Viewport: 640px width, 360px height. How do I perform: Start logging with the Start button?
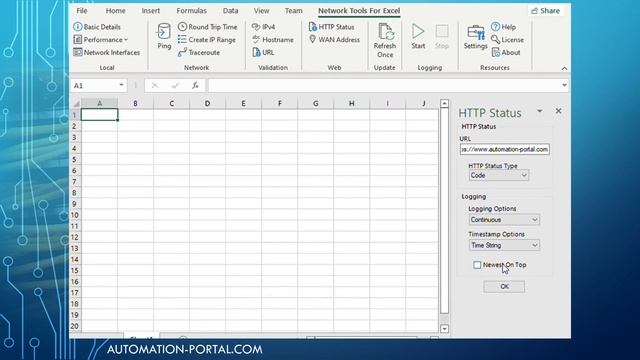point(418,36)
